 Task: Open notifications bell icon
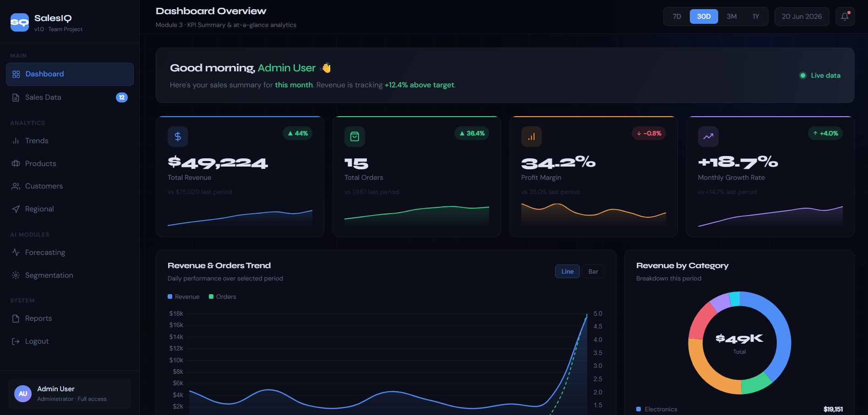[845, 16]
